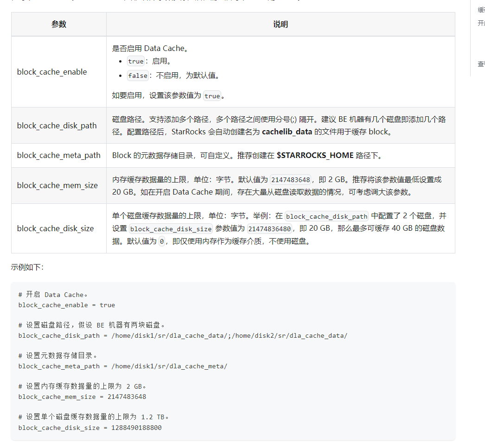The height and width of the screenshot is (448, 485).
Task: Select the block_cache_meta_path parameter cell
Action: pos(59,155)
